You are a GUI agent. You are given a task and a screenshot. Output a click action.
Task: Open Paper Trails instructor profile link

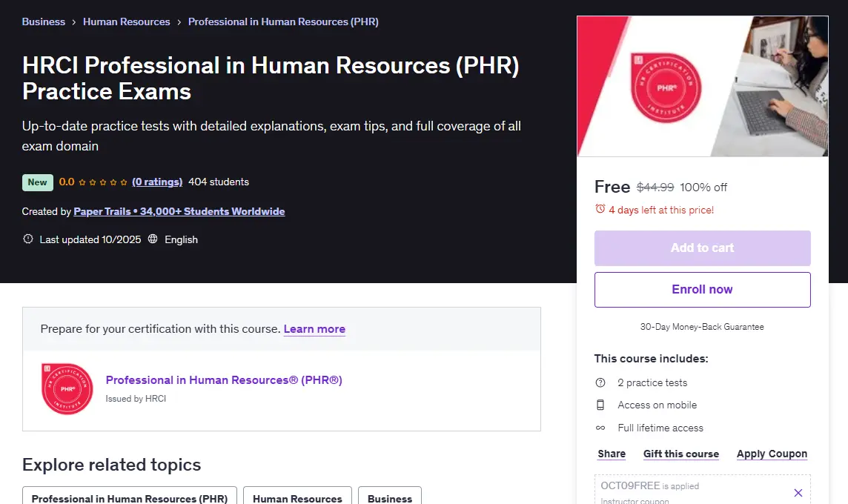[179, 211]
